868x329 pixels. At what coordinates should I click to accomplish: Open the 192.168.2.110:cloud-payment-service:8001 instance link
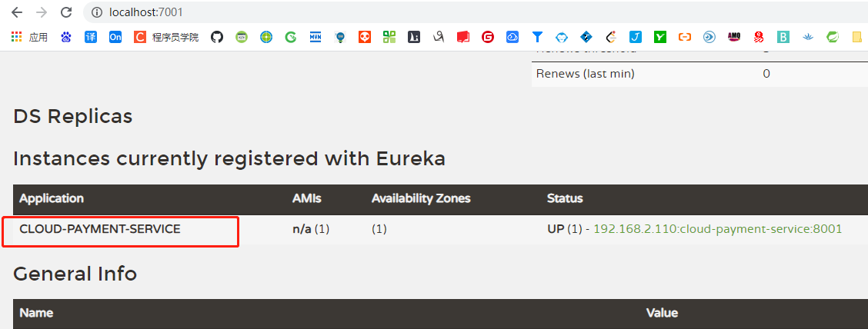pyautogui.click(x=717, y=229)
